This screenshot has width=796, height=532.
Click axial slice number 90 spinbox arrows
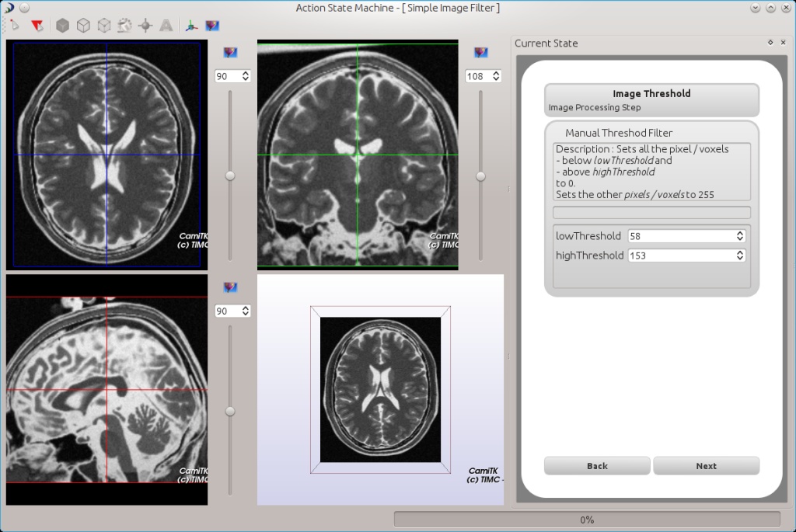pyautogui.click(x=246, y=76)
